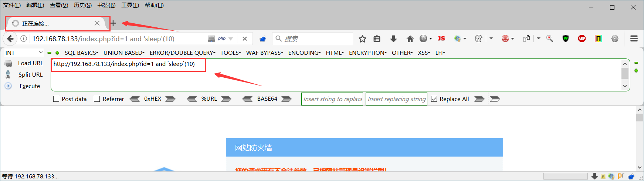Screen dimensions: 644x181
Task: Click the %URL decode left arrow
Action: (192, 99)
